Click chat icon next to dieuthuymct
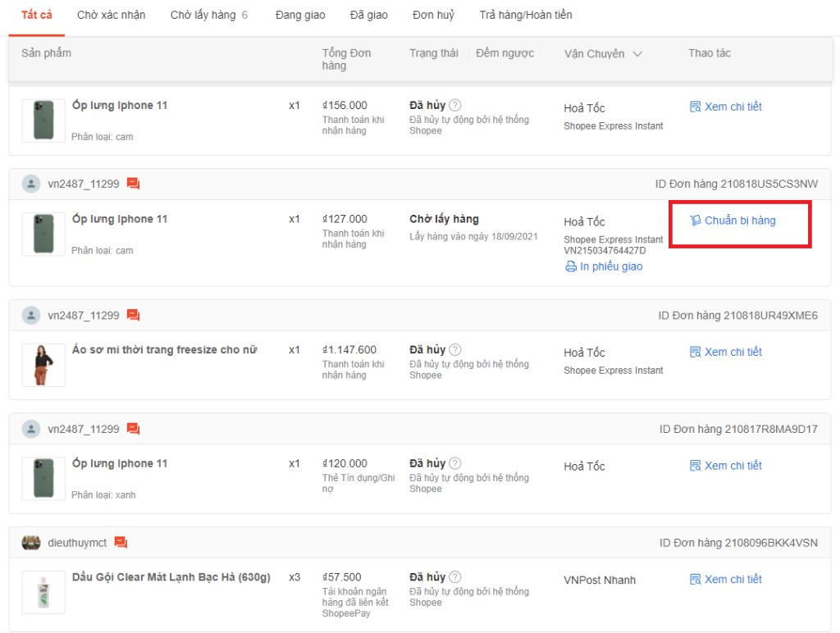840x633 pixels. pos(121,543)
